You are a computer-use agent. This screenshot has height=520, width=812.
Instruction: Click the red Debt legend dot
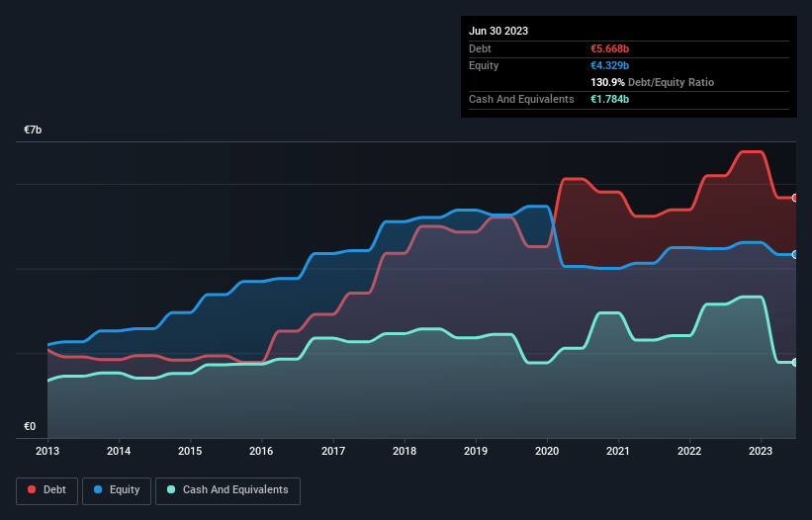click(x=33, y=490)
